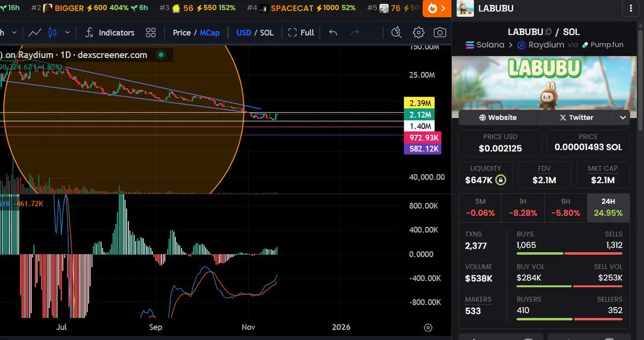Click the PRICE USD $0.002125 box

[500, 143]
